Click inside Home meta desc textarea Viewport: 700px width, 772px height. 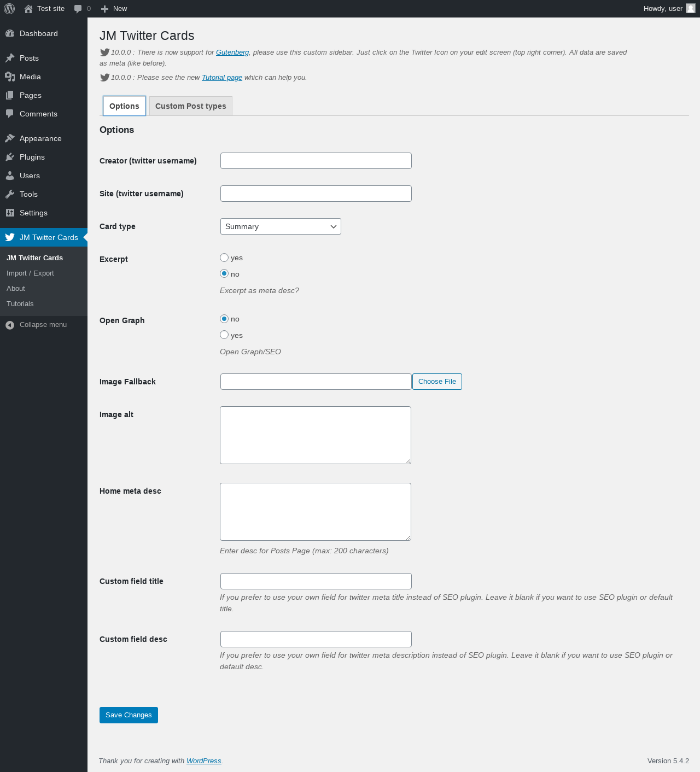[x=316, y=512]
